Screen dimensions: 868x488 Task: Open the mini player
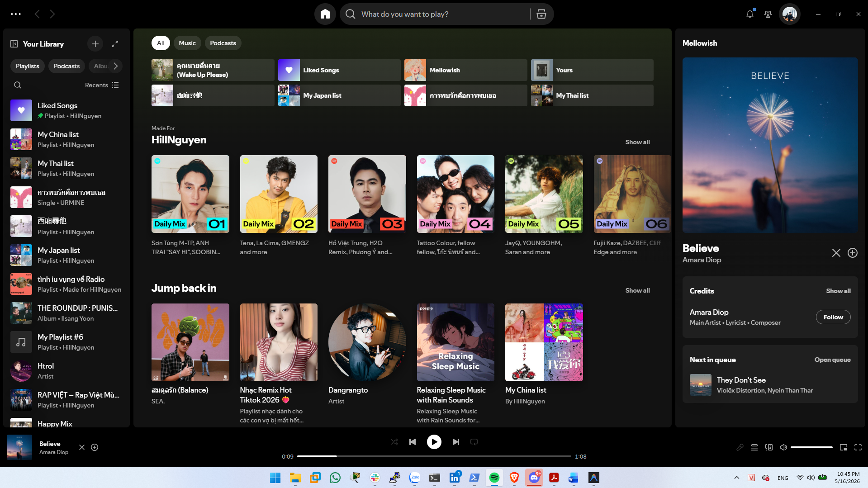click(844, 447)
